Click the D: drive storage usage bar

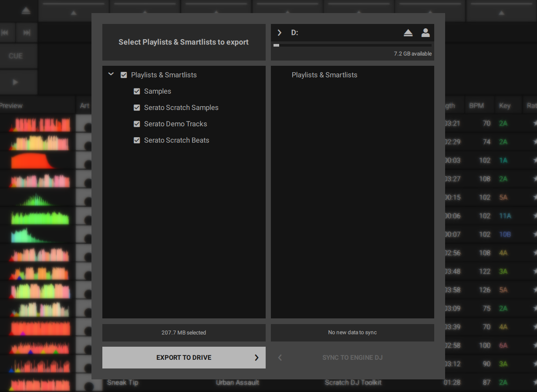(352, 45)
